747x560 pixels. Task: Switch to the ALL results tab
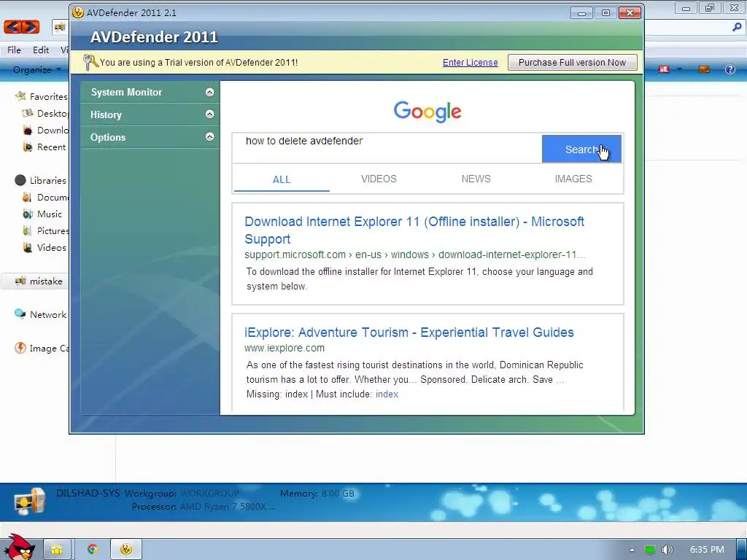tap(282, 179)
